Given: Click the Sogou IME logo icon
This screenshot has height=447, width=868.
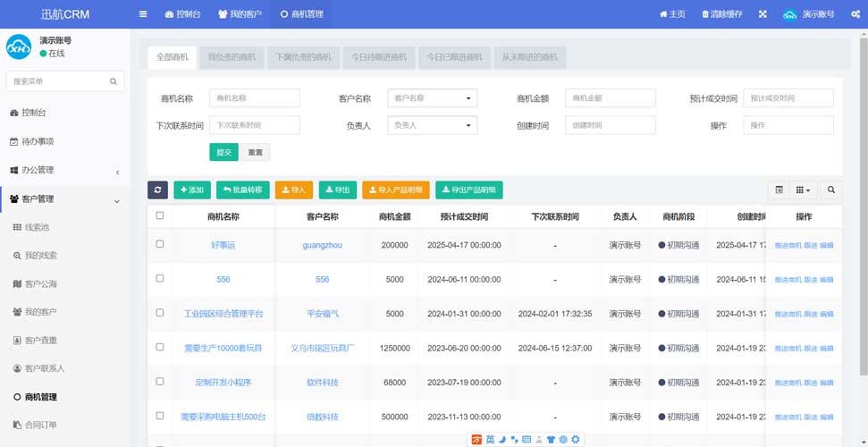Looking at the screenshot, I should [x=476, y=440].
